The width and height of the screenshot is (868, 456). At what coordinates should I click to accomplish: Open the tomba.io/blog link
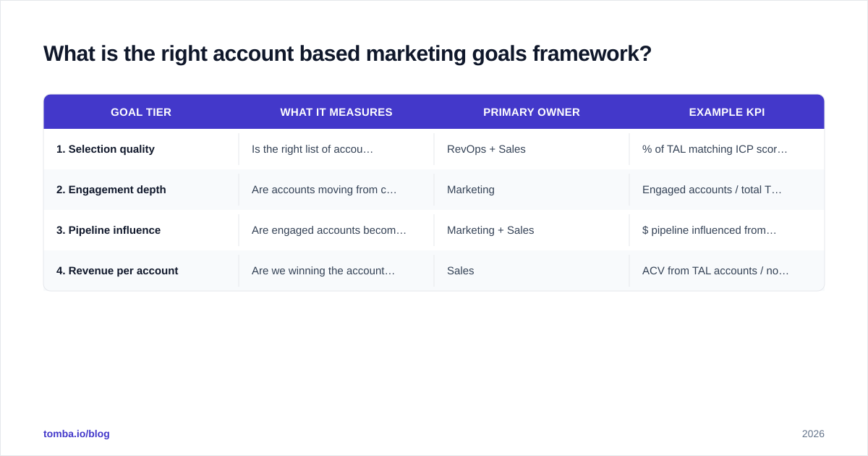[77, 434]
